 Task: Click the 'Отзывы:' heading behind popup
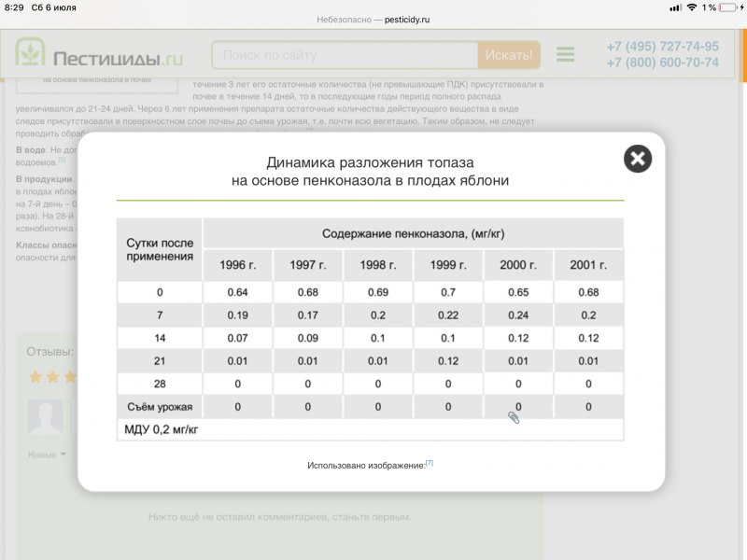50,352
